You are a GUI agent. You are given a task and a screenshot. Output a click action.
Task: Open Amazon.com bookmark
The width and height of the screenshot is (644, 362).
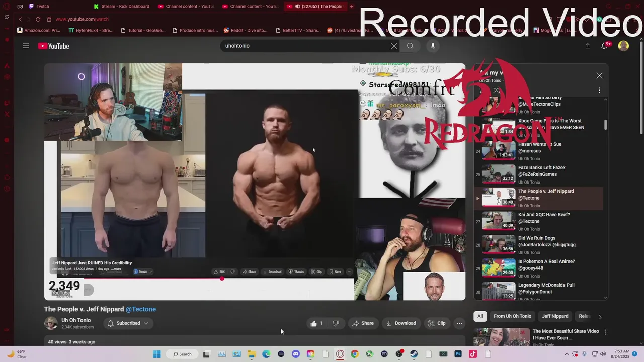(39, 30)
